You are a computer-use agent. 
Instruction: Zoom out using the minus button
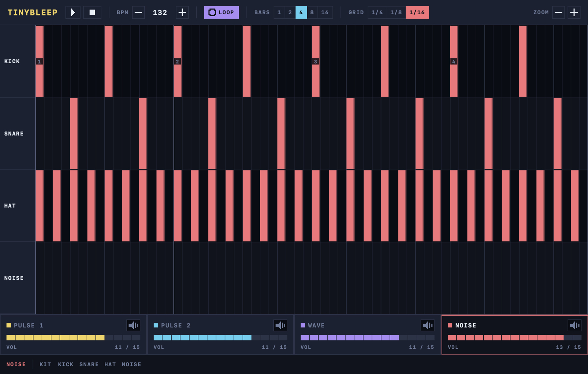(x=559, y=12)
